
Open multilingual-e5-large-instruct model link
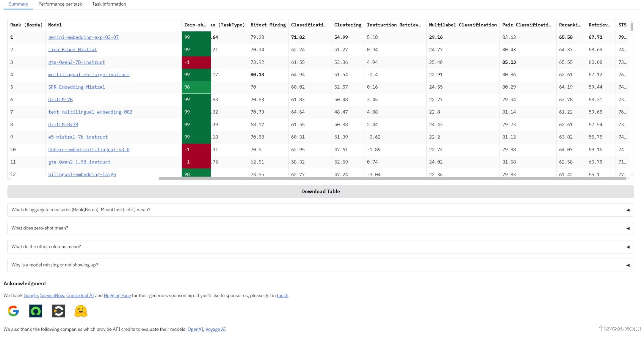tap(89, 75)
